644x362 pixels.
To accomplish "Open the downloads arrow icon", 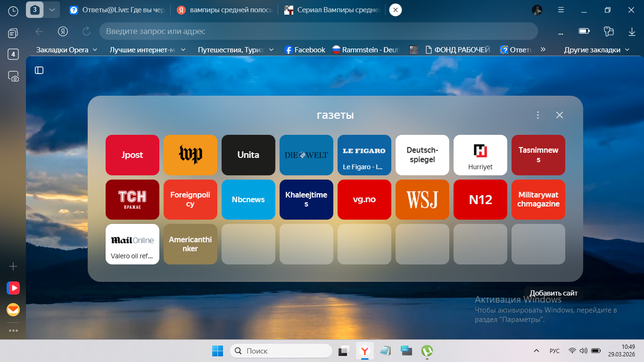I will click(x=632, y=31).
